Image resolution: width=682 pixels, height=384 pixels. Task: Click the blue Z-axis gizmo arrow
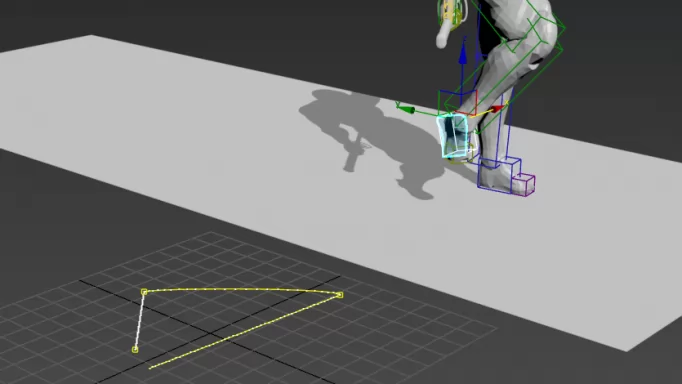(463, 54)
